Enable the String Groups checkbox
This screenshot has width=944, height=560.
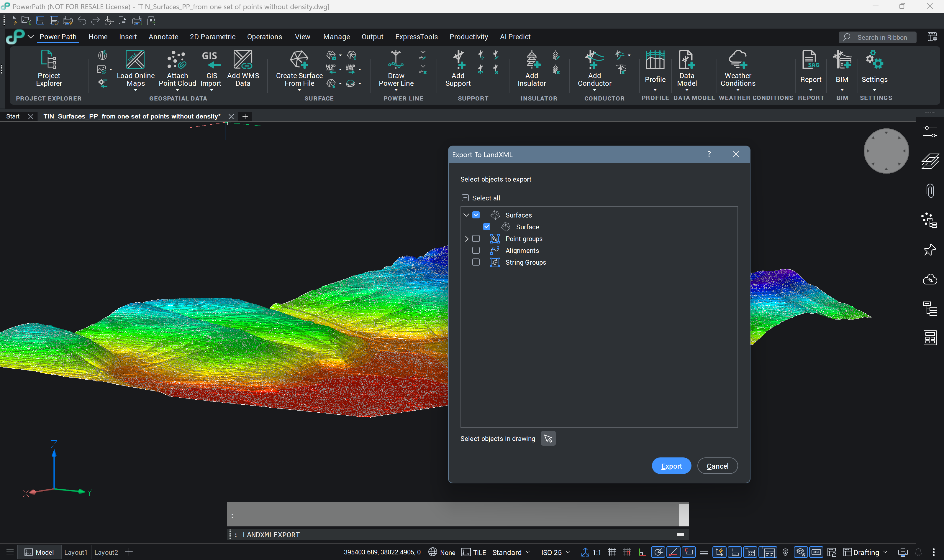coord(476,262)
